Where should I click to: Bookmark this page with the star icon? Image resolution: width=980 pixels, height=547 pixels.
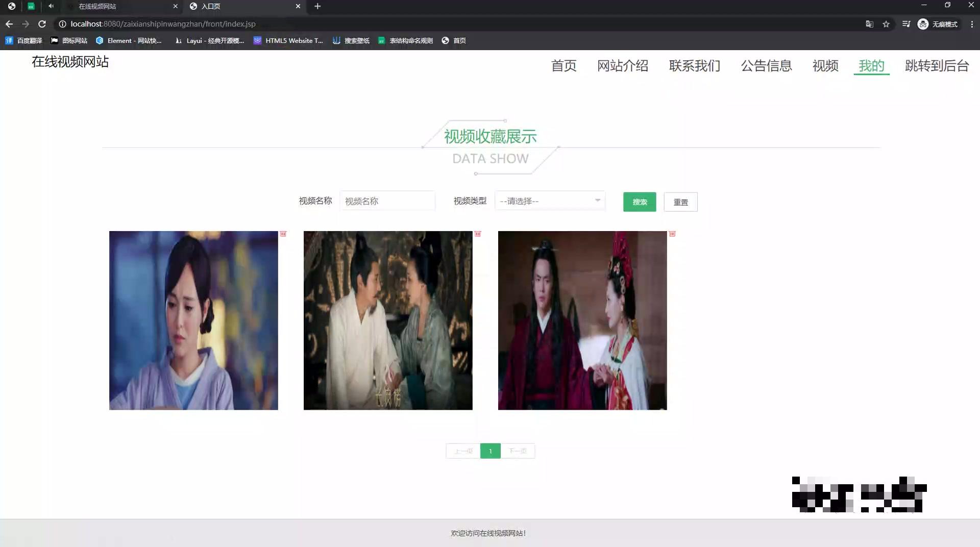(886, 24)
